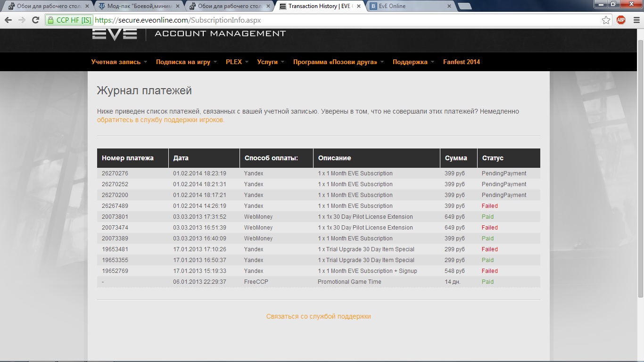This screenshot has width=644, height=362.
Task: Expand the Программа «Позови друга» menu
Action: 339,62
